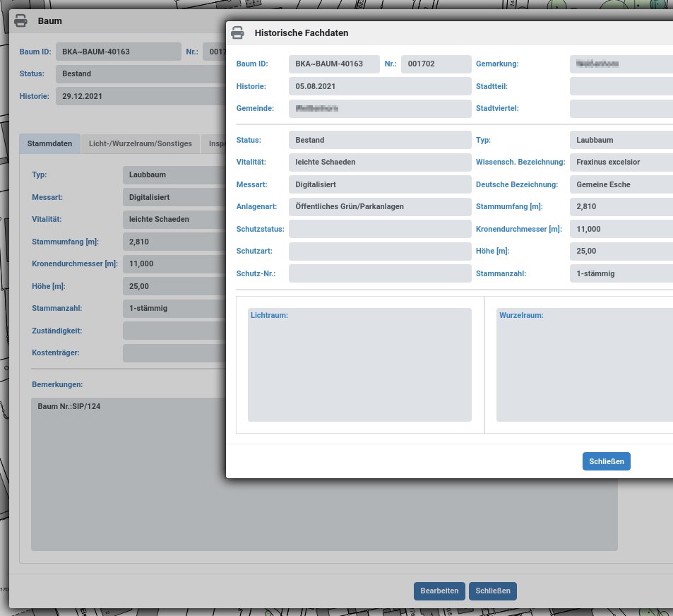673x616 pixels.
Task: Select the empty Schutz-Nr. field
Action: [x=379, y=273]
